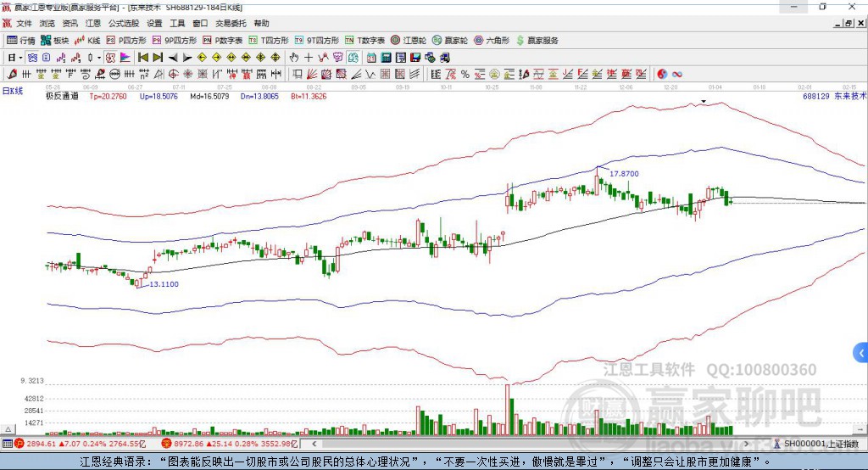The image size is (868, 470).
Task: Jump to last bar with green skip-end icon
Action: click(158, 58)
